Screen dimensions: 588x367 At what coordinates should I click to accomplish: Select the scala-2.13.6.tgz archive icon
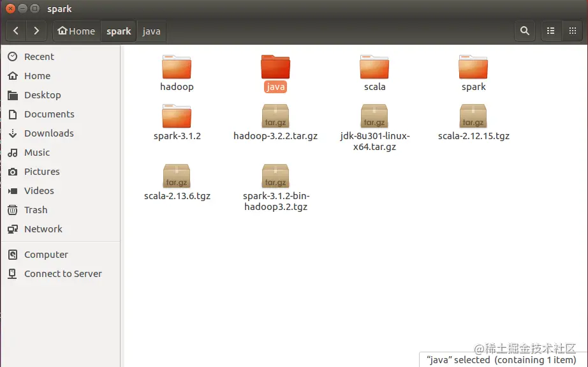[177, 176]
